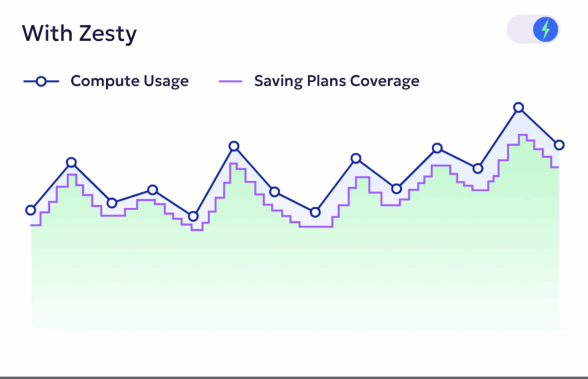Click the eleventh Compute Usage data point
The height and width of the screenshot is (379, 588).
click(x=437, y=148)
